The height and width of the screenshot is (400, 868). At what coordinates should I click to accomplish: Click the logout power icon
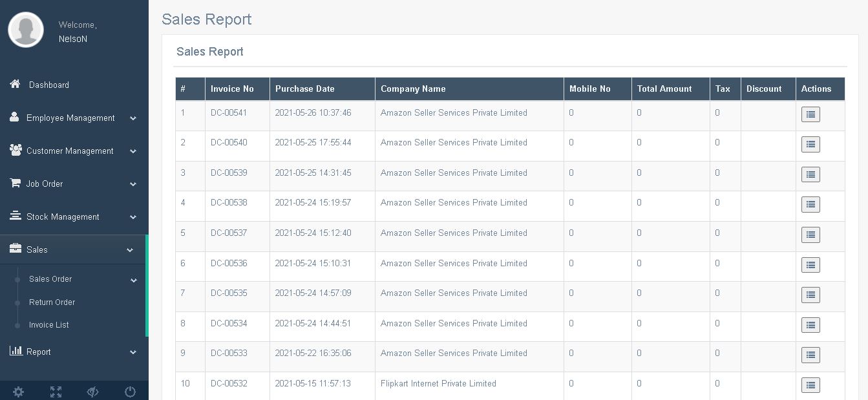click(x=130, y=392)
